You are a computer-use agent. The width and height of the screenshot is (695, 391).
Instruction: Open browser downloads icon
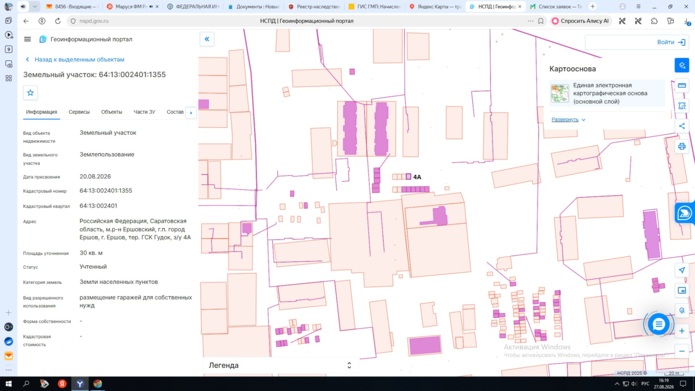point(687,21)
